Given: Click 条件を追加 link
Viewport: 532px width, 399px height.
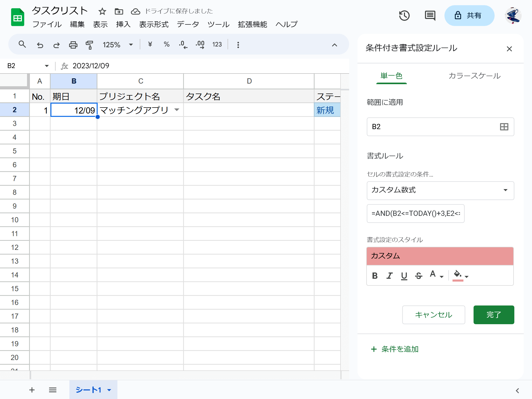Looking at the screenshot, I should coord(395,349).
